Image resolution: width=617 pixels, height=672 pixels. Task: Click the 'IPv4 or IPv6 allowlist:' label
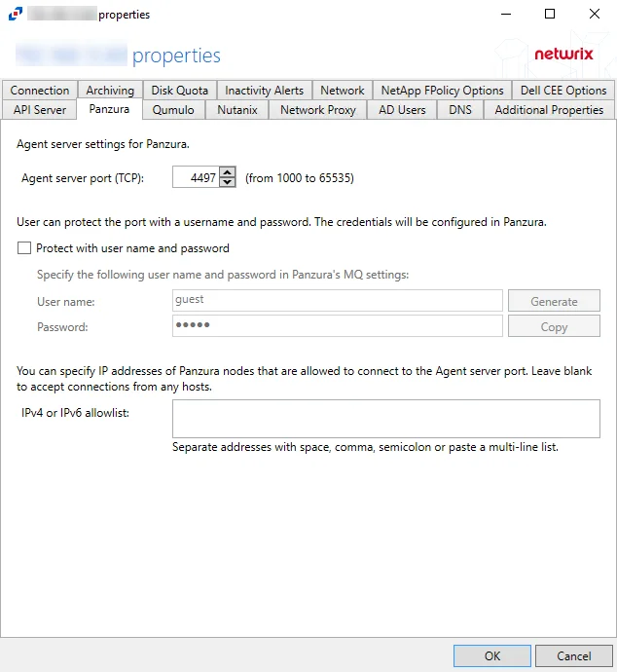pos(75,413)
